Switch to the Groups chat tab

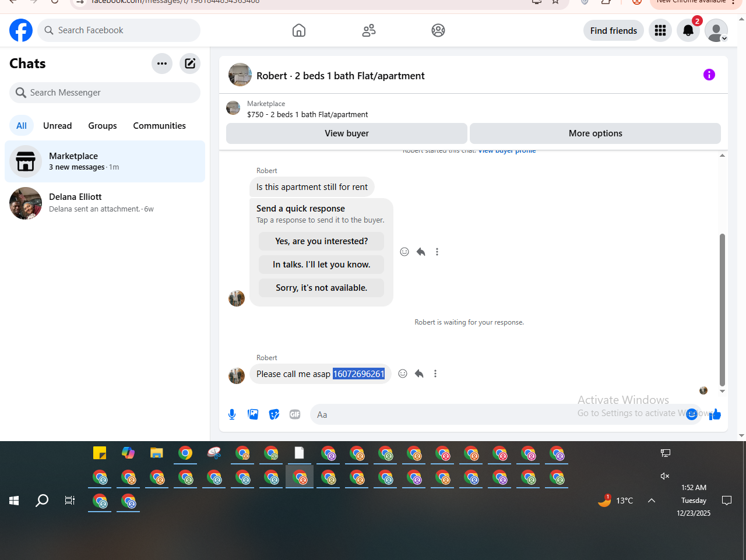point(103,126)
